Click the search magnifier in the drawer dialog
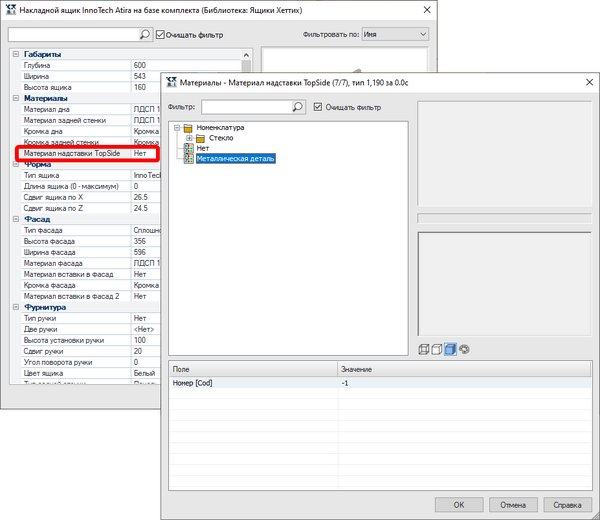Screen dimensions: 600x520 (x=145, y=34)
